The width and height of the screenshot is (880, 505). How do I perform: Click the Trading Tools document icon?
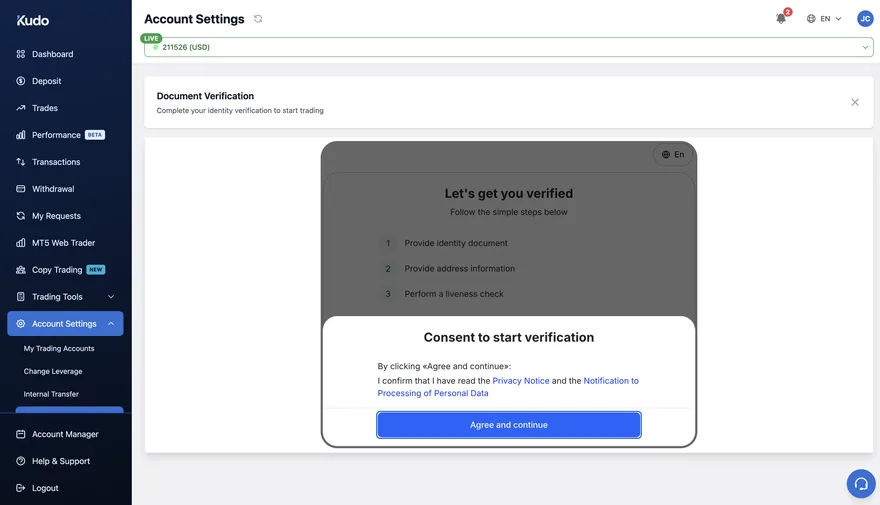coord(21,296)
